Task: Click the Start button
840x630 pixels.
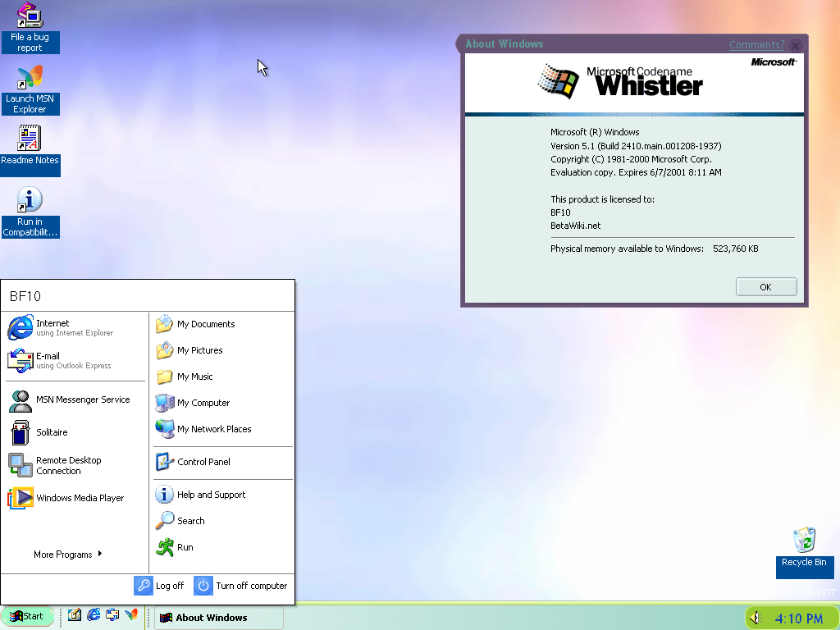Action: tap(27, 616)
